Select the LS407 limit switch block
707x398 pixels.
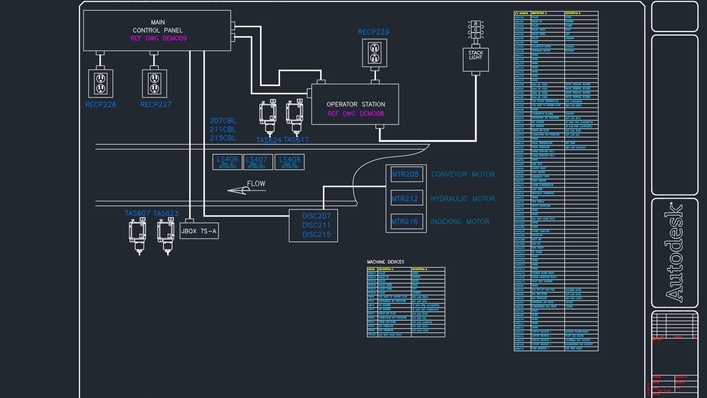[x=257, y=162]
